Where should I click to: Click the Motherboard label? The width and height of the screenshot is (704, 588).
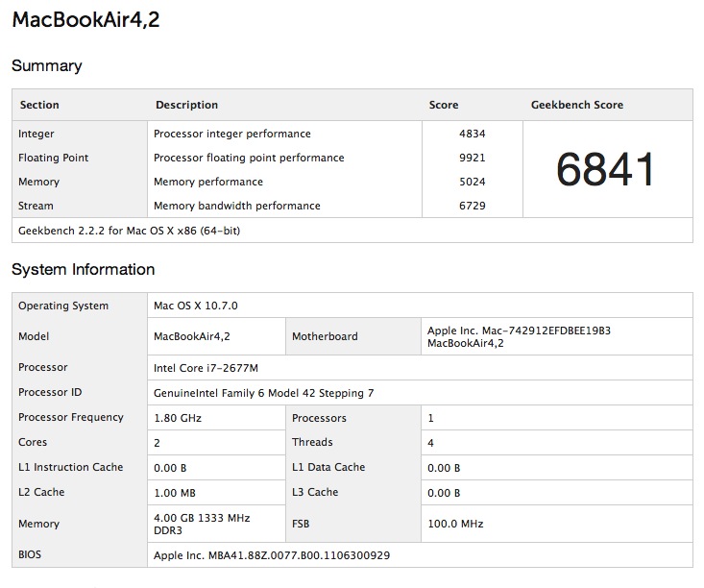[x=325, y=336]
